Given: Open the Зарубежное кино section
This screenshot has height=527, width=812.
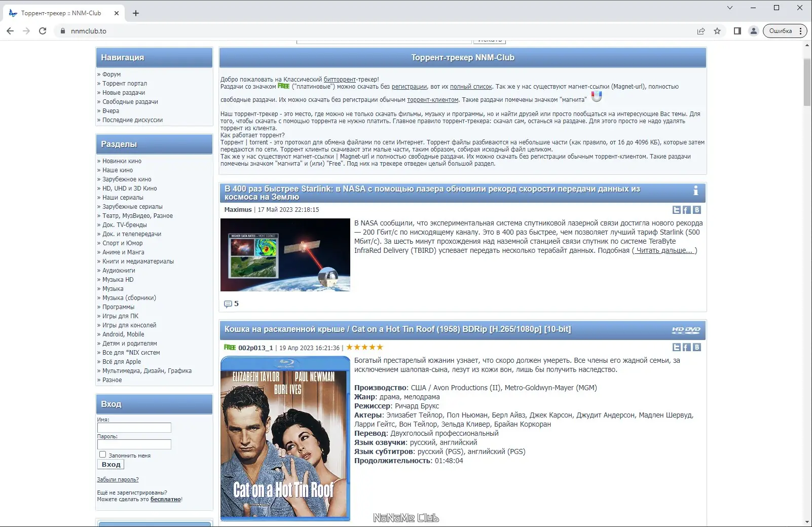Looking at the screenshot, I should pos(127,179).
